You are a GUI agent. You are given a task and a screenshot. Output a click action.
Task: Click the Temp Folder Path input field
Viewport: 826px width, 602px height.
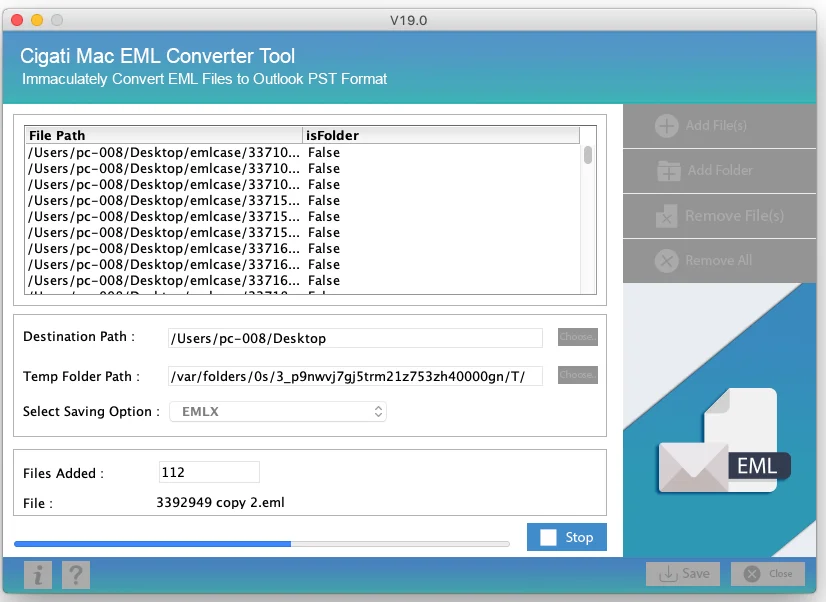pyautogui.click(x=355, y=376)
